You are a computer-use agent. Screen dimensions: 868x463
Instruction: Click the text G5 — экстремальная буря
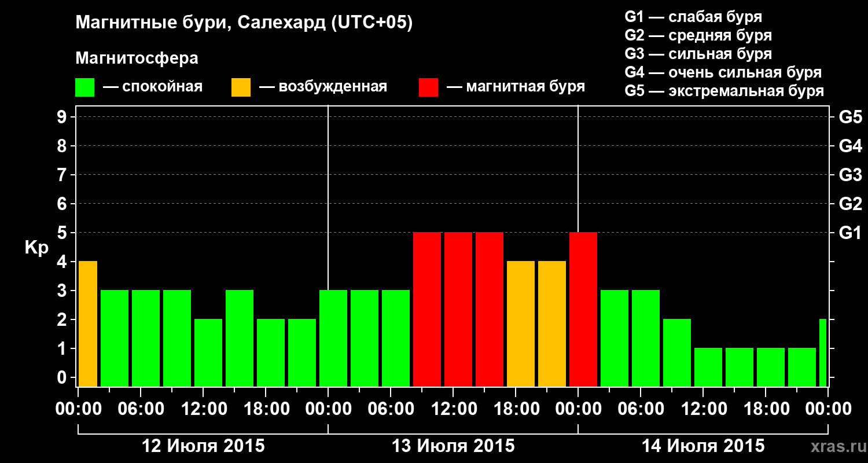(724, 91)
